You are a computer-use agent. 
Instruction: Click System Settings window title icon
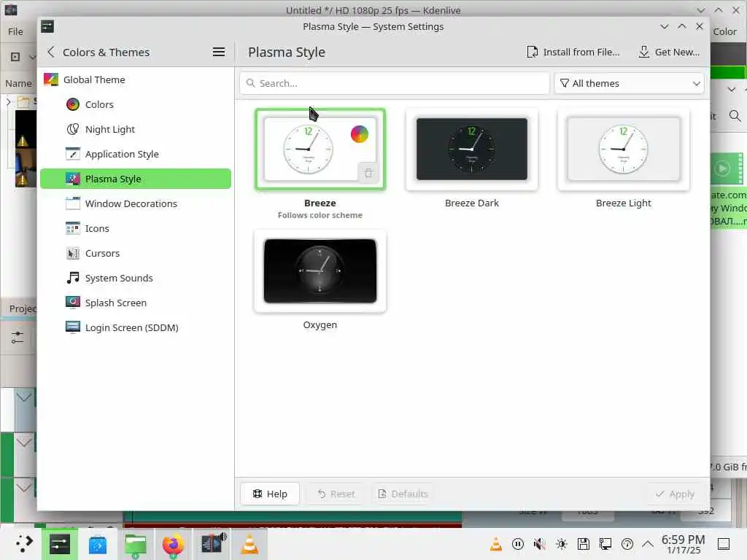click(47, 26)
